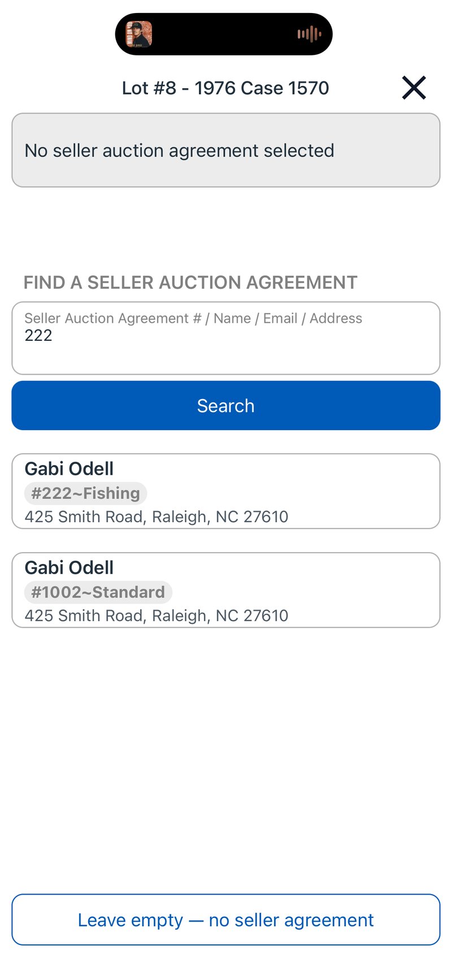Focus the Seller Auction Agreement search field
The image size is (452, 980).
tap(226, 338)
